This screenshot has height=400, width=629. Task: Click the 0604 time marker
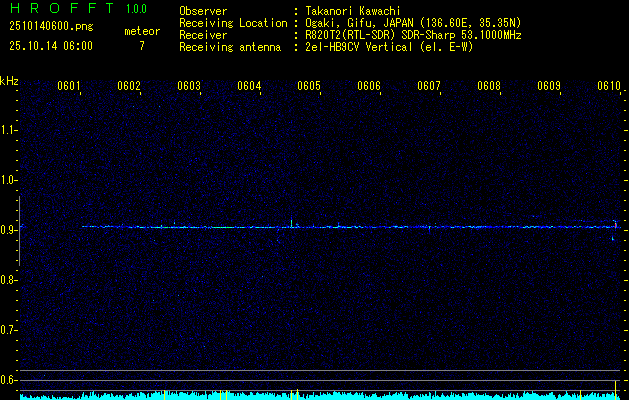[249, 86]
